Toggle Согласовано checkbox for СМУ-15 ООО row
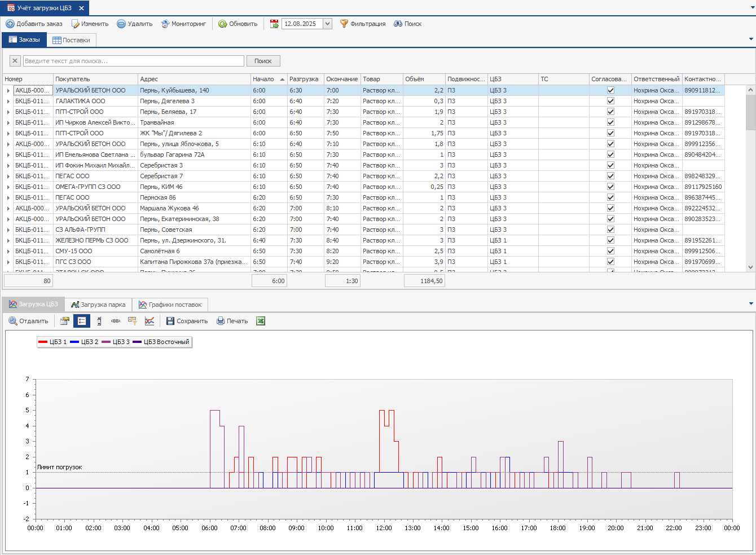756x555 pixels. click(610, 251)
